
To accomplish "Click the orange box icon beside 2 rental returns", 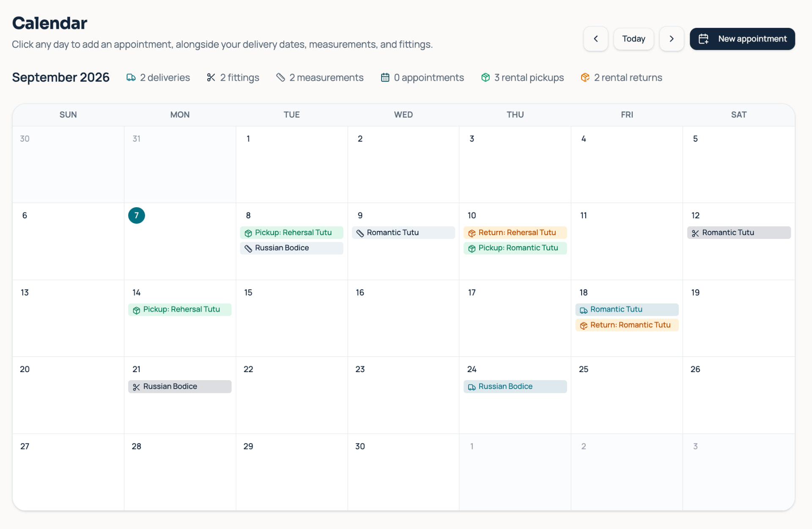I will (585, 77).
